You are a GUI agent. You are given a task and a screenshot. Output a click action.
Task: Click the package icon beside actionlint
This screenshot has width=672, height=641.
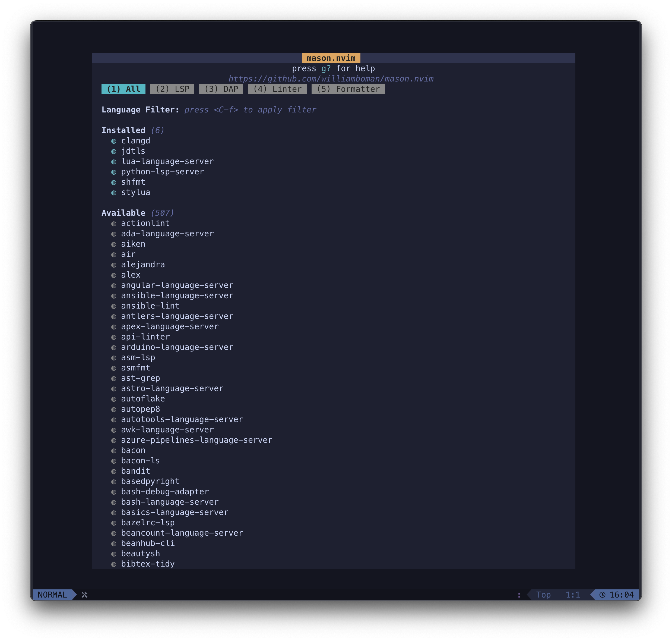coord(114,224)
